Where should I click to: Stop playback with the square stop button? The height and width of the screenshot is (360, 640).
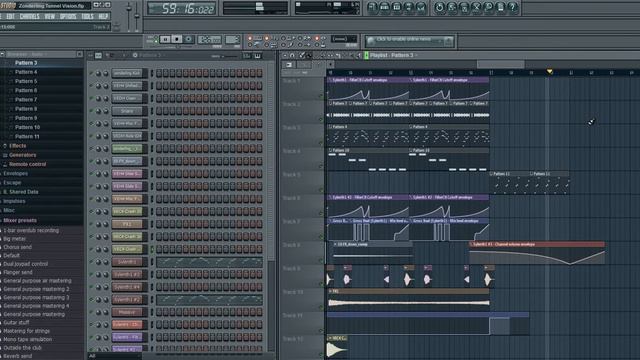point(177,40)
